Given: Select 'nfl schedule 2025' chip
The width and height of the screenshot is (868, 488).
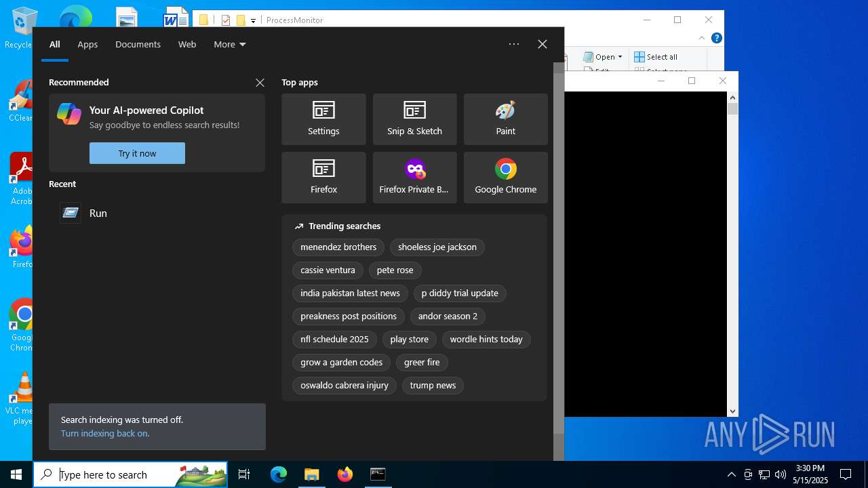Looking at the screenshot, I should coord(334,340).
